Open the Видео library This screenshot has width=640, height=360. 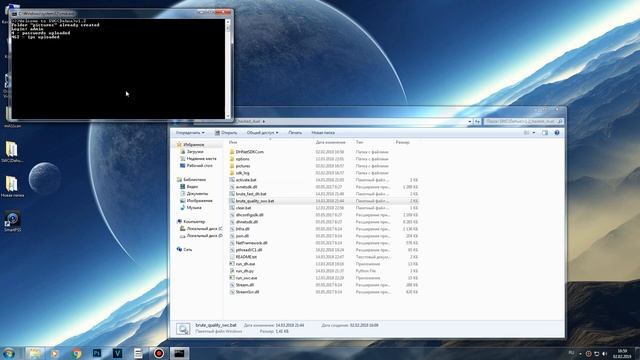[x=192, y=187]
